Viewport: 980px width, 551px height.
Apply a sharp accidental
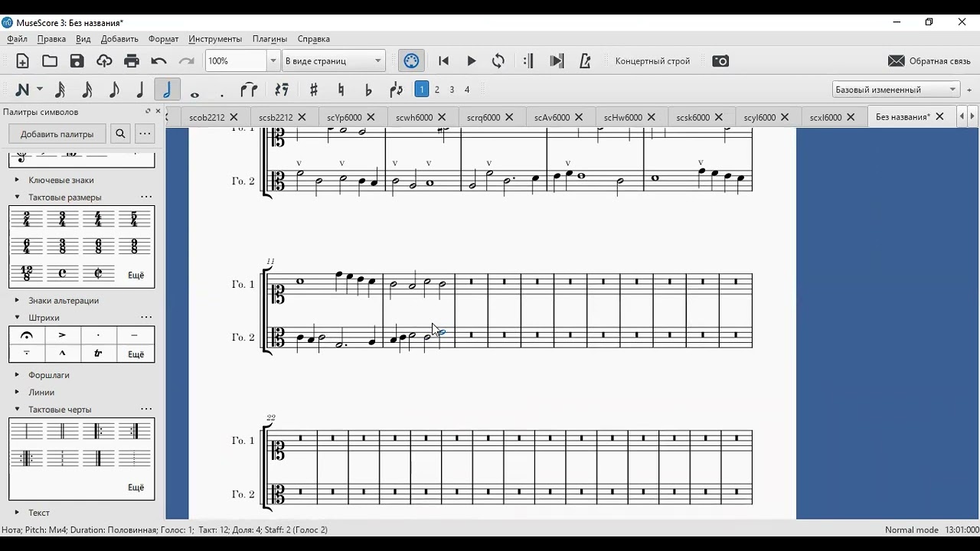tap(314, 90)
